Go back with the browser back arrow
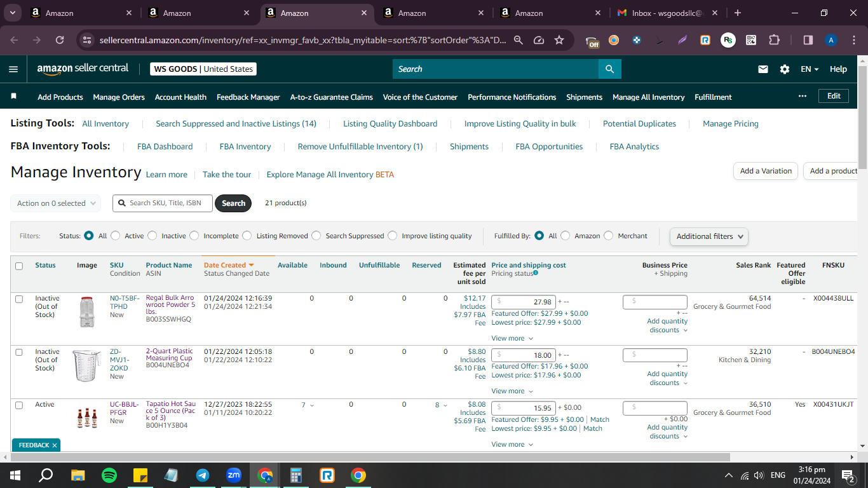This screenshot has height=488, width=868. (15, 40)
